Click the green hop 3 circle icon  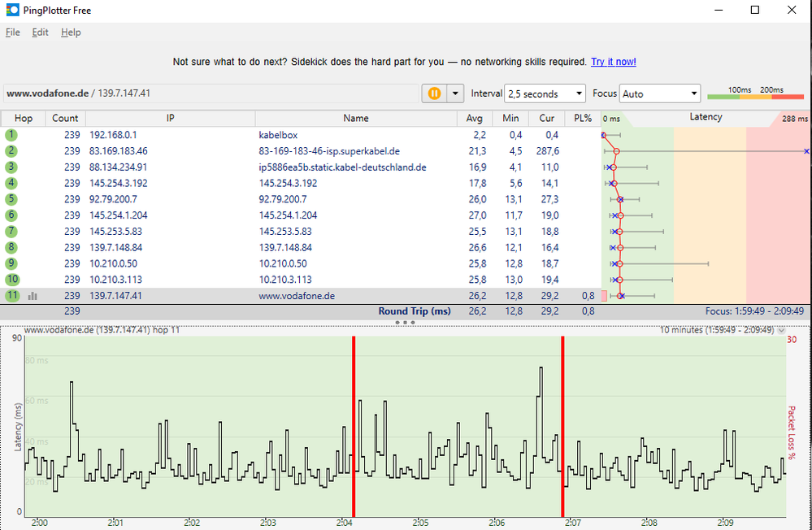(11, 167)
